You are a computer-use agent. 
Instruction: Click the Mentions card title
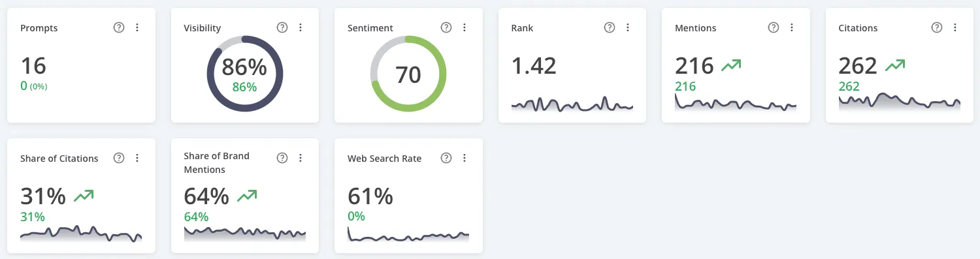pyautogui.click(x=696, y=28)
